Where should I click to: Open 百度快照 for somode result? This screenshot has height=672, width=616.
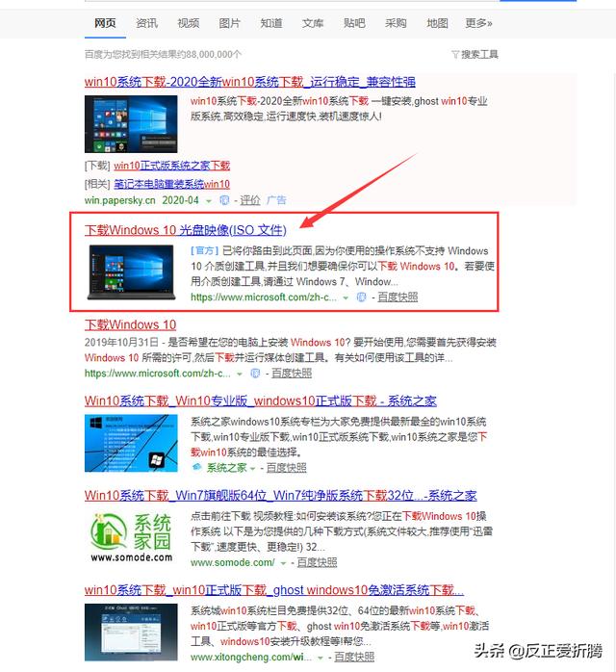(317, 562)
